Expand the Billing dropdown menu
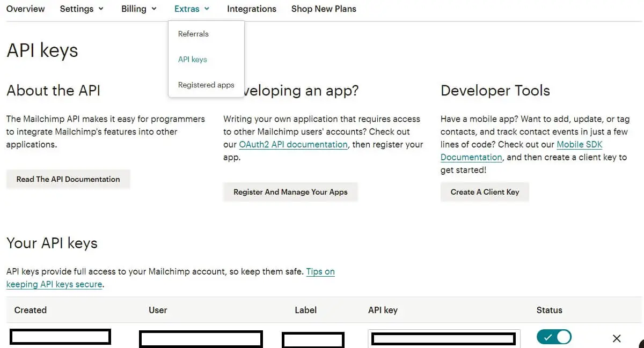This screenshot has width=644, height=348. point(139,9)
